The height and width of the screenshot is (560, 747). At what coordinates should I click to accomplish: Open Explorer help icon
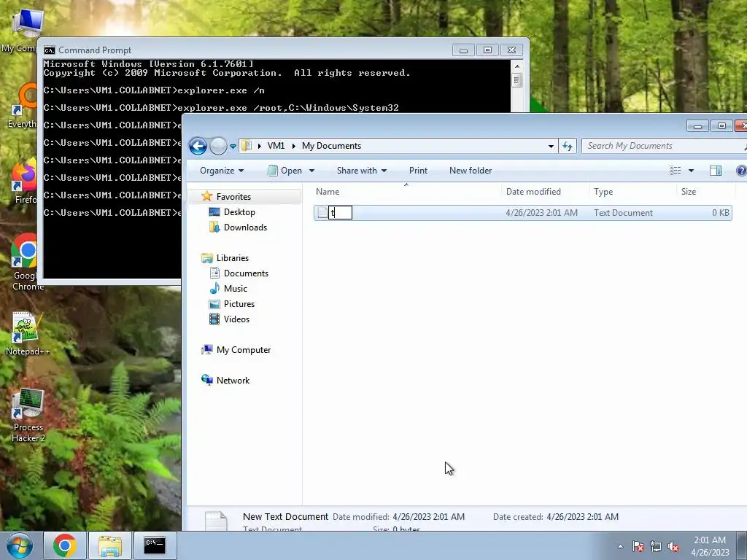(x=741, y=171)
